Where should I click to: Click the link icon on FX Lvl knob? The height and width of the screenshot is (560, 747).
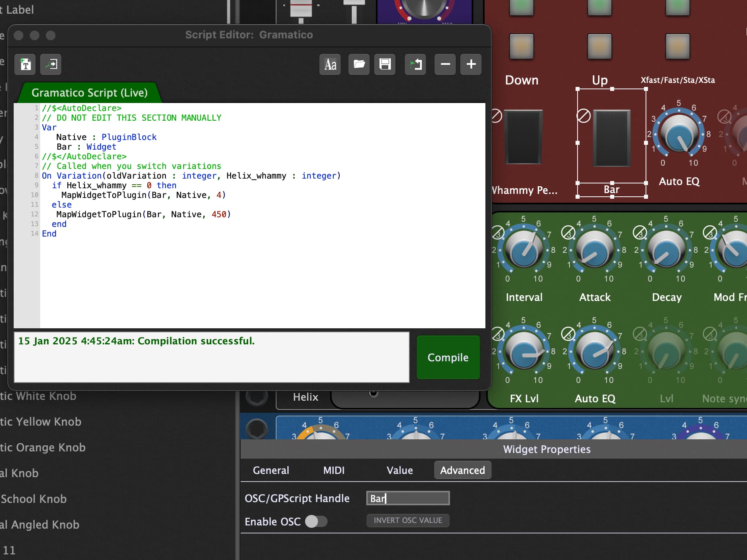(498, 334)
